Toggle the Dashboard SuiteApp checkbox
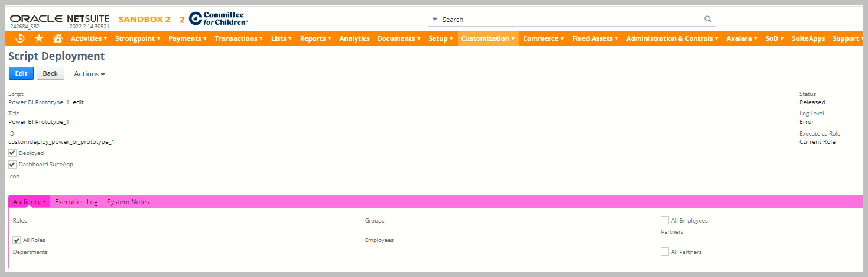 pyautogui.click(x=12, y=165)
